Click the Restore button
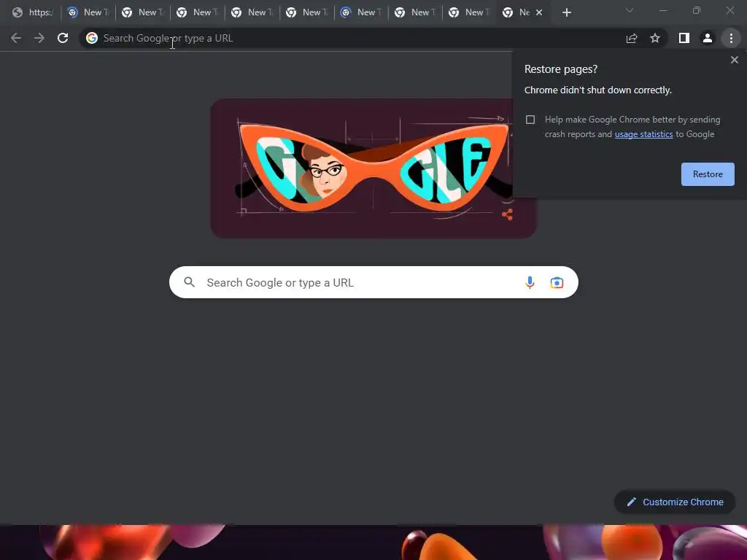 tap(708, 174)
